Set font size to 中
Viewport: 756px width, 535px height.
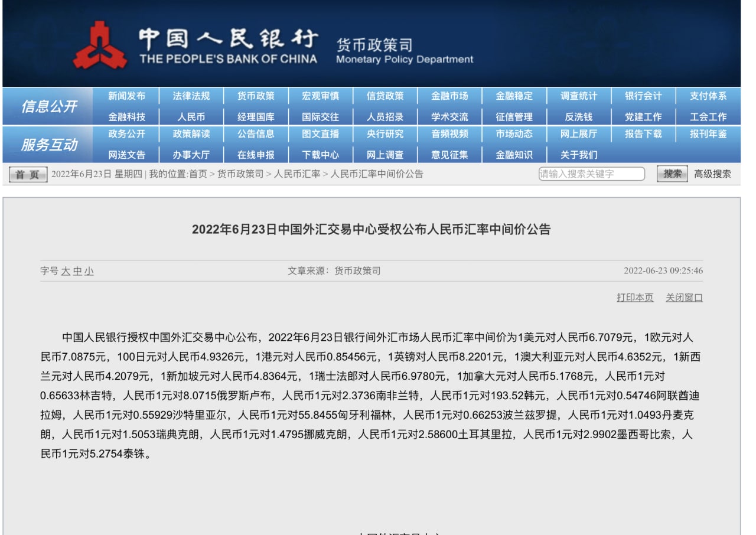pos(77,271)
